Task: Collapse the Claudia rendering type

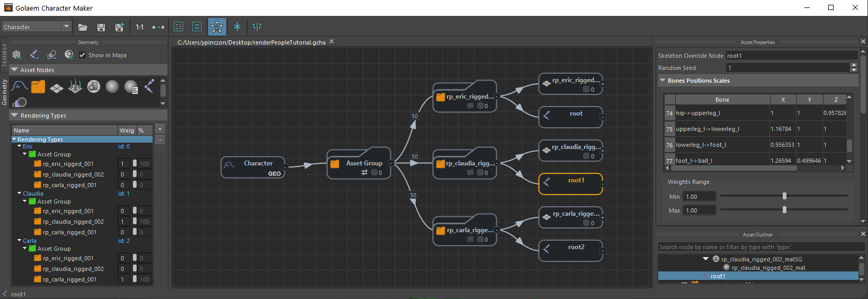Action: 20,193
